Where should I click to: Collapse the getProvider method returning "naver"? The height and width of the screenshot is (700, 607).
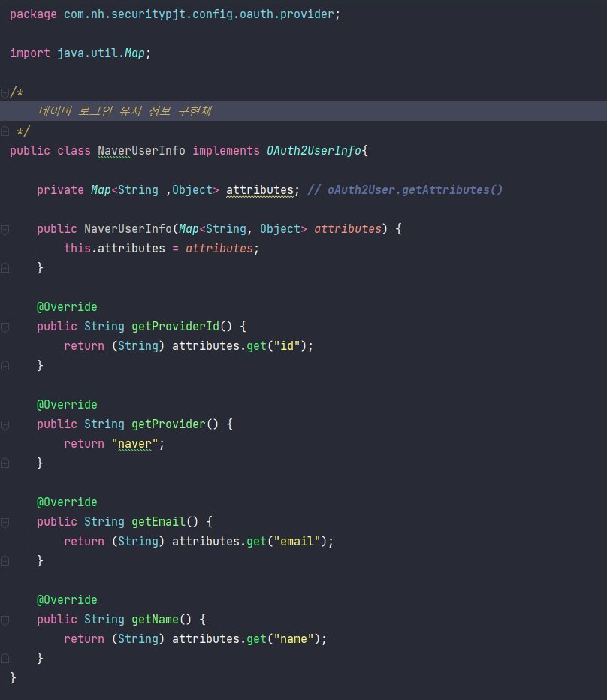(5, 424)
